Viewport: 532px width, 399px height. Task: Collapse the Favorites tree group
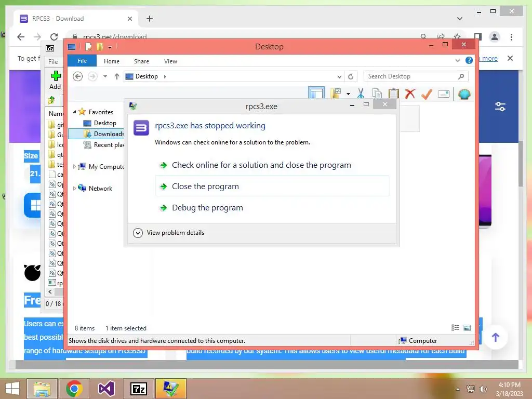pos(74,112)
